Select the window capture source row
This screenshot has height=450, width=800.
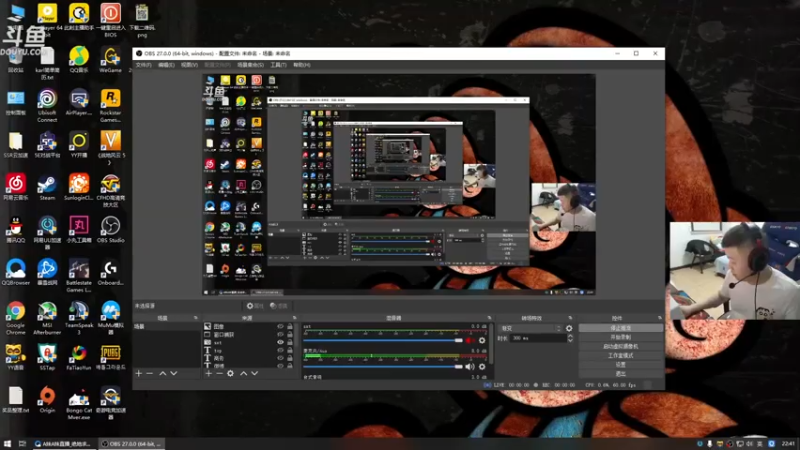248,335
